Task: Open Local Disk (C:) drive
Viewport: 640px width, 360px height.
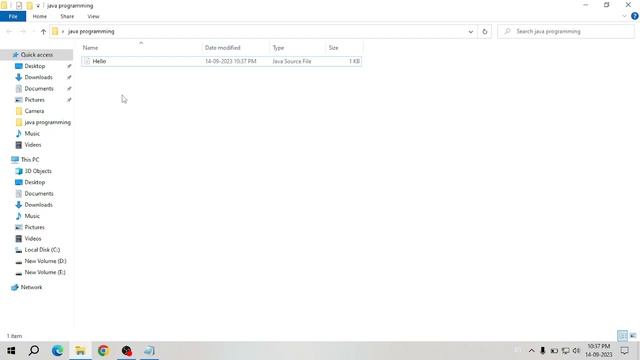Action: (42, 250)
